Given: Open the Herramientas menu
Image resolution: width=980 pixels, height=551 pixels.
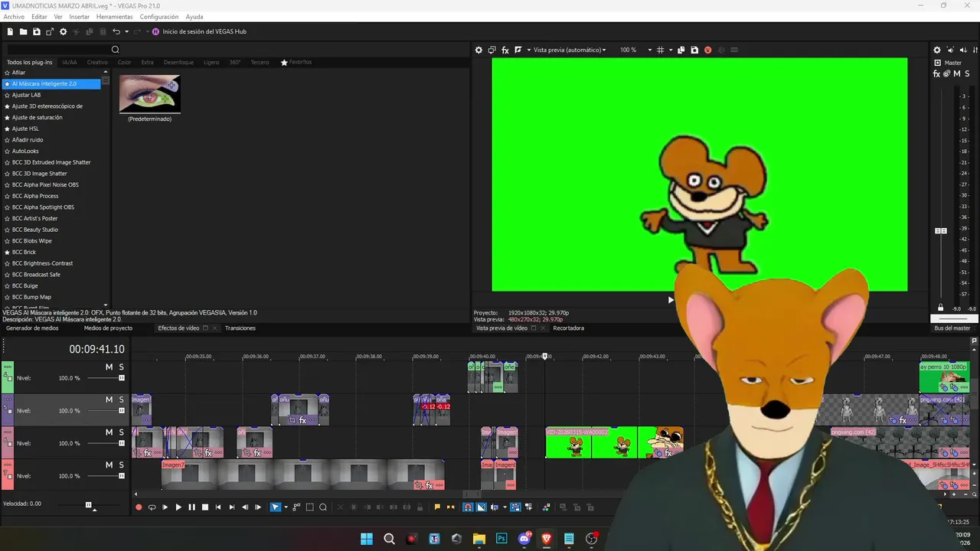Looking at the screenshot, I should pyautogui.click(x=114, y=17).
